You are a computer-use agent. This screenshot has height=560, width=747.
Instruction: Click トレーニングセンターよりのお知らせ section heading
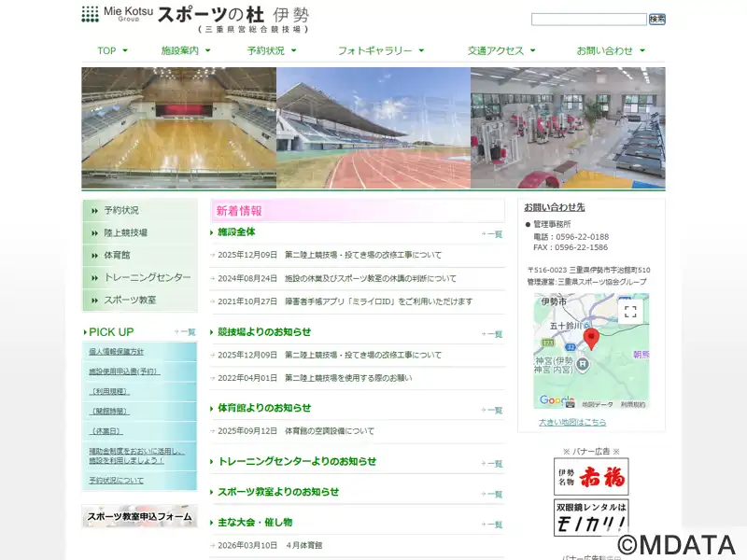click(x=297, y=461)
